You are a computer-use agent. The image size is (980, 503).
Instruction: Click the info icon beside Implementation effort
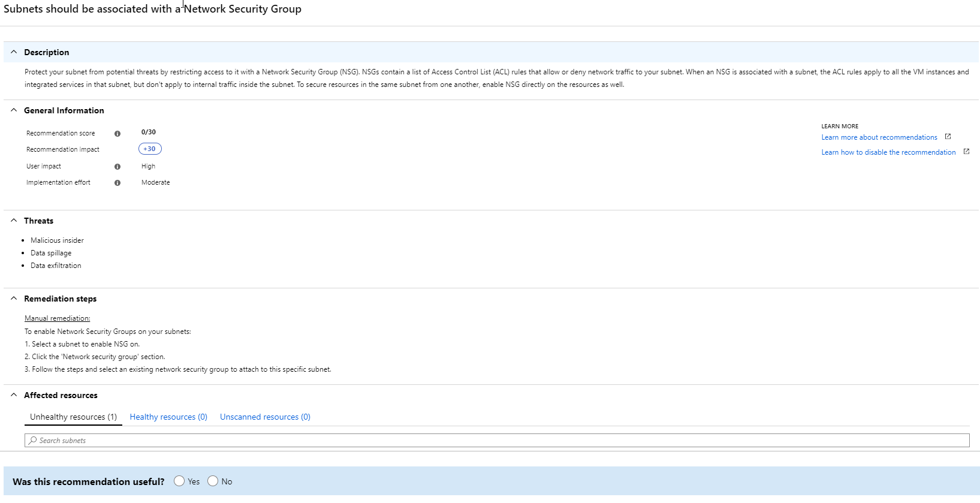pyautogui.click(x=117, y=183)
